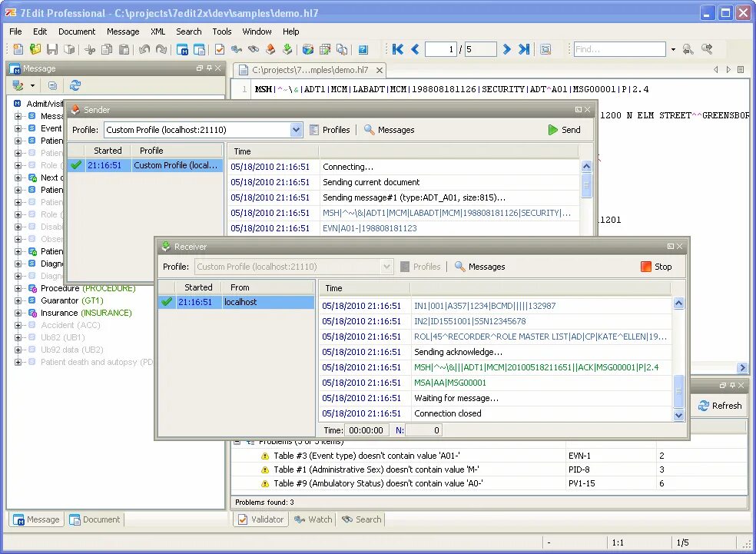The width and height of the screenshot is (756, 554).
Task: Click the current message number field showing 1
Action: point(441,49)
